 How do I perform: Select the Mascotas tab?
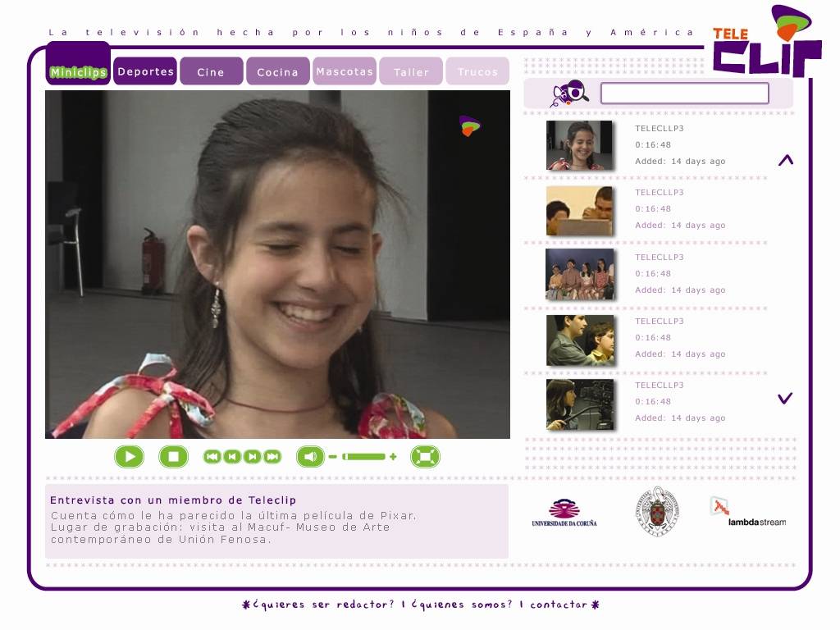pyautogui.click(x=345, y=71)
